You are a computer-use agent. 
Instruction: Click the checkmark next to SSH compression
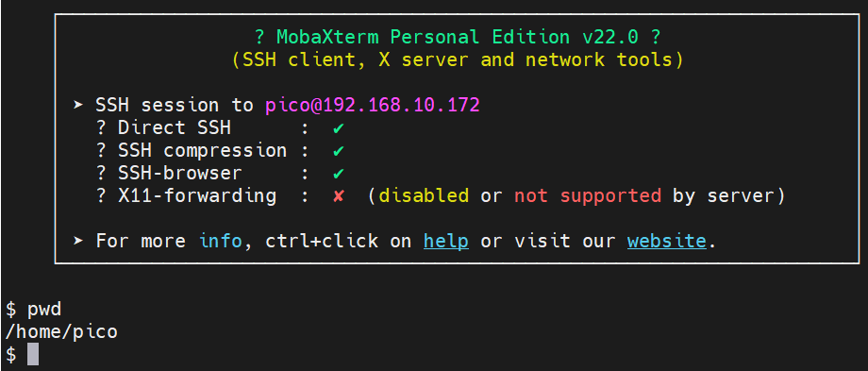click(339, 151)
